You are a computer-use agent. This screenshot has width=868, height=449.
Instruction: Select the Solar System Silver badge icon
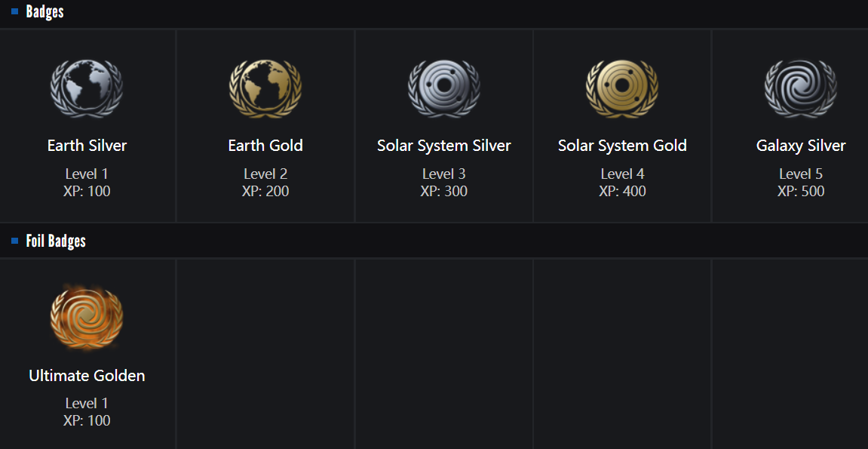(444, 89)
